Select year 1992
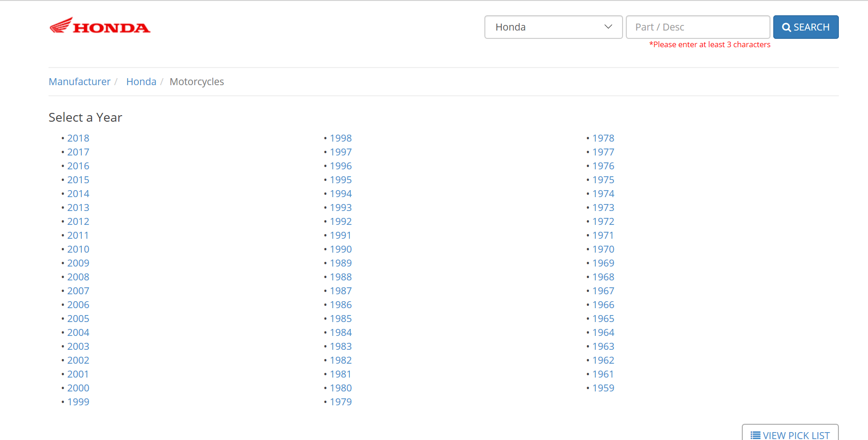Image resolution: width=868 pixels, height=440 pixels. pos(341,222)
